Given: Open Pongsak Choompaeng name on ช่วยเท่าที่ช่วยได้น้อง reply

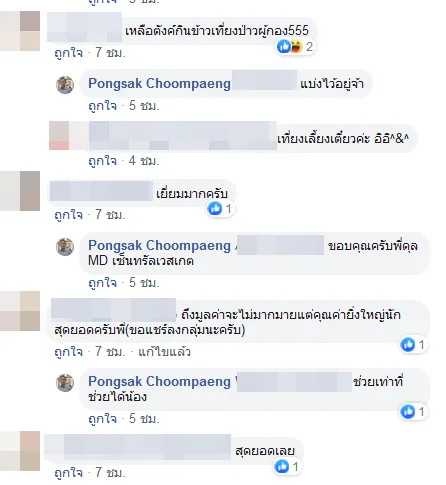Looking at the screenshot, I should pos(159,382).
